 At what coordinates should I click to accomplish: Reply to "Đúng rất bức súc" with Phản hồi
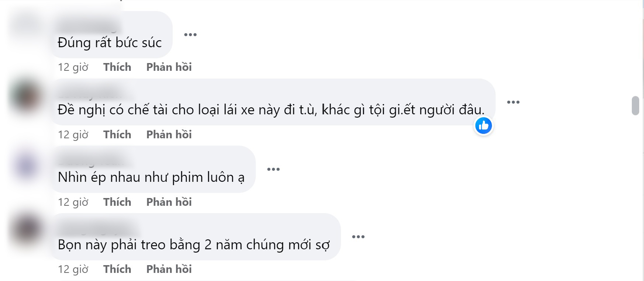point(169,67)
